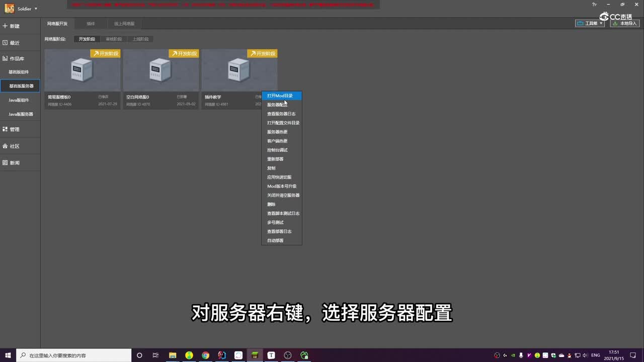This screenshot has width=644, height=362.
Task: Open Chrome from the taskbar
Action: [x=205, y=355]
